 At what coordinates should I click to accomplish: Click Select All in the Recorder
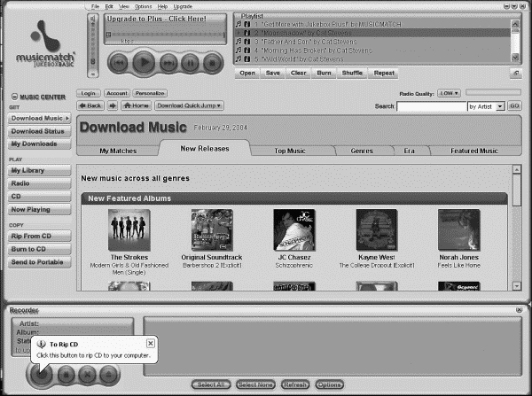210,384
